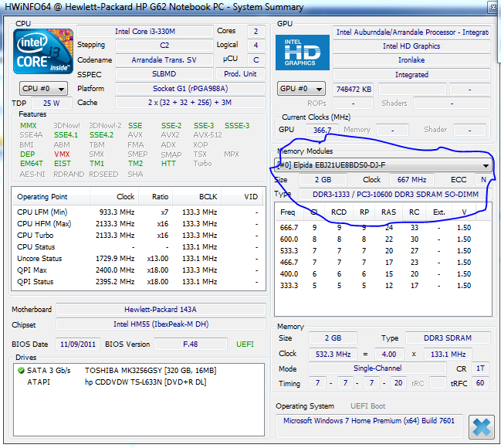Select the 333.3 frequency timing row
Viewport: 501px width, 448px height.
click(383, 286)
